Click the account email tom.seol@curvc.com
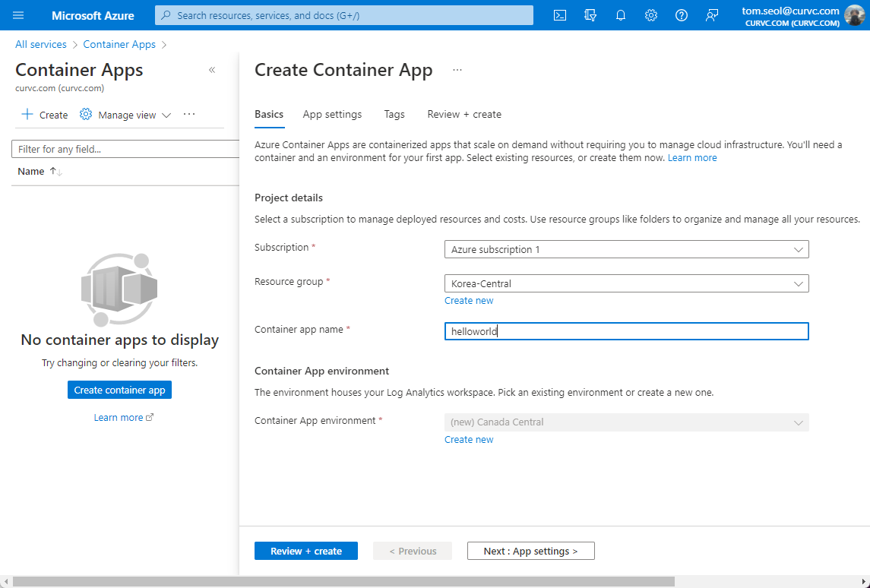870x588 pixels. pos(791,11)
